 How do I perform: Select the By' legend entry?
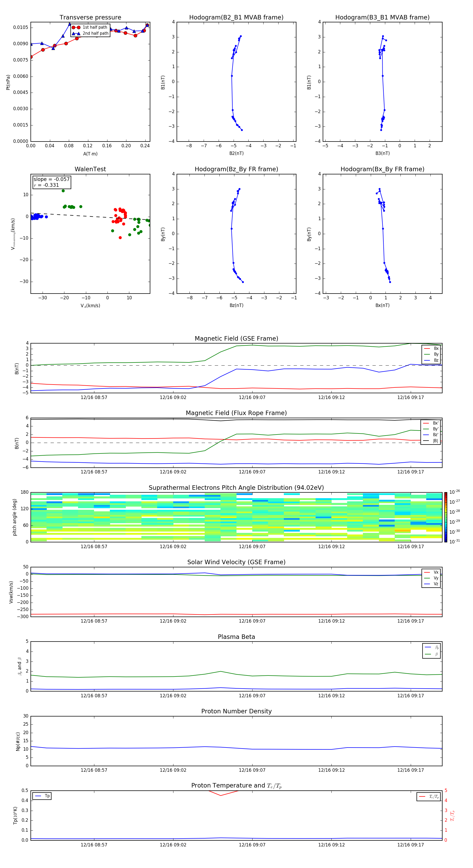[431, 429]
